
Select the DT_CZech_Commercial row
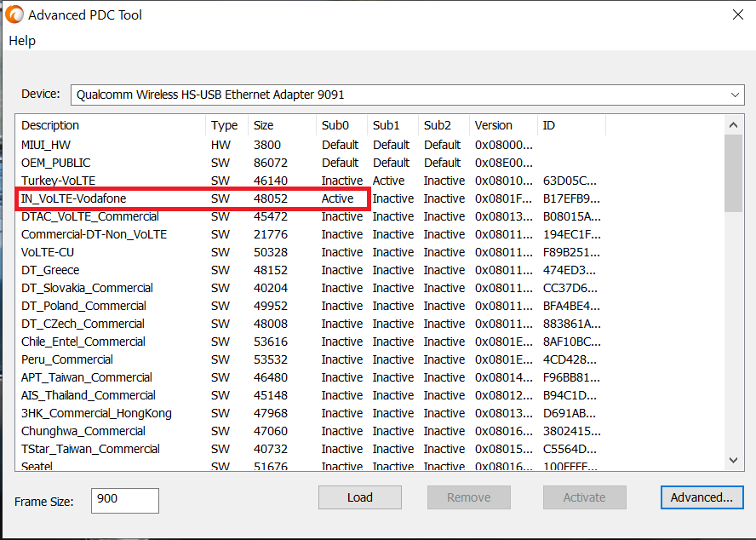click(x=311, y=324)
